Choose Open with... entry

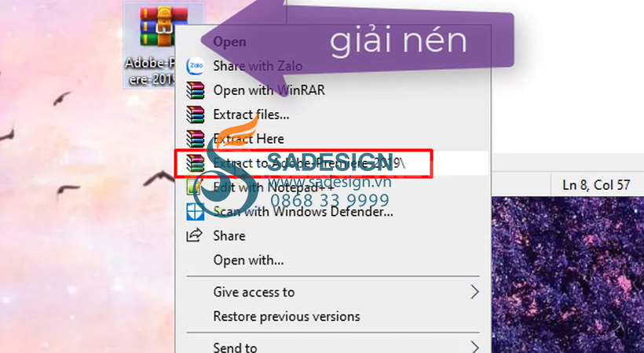248,260
